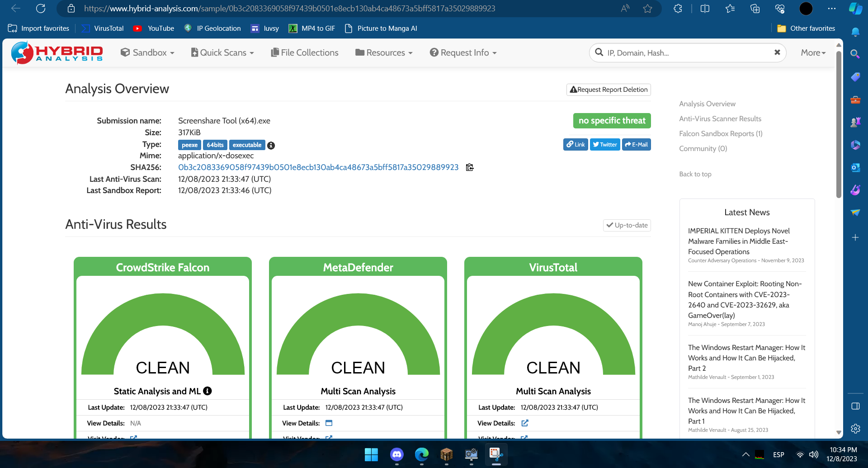Screen dimensions: 868x468
Task: Focus the IP, Domain, Hash search field
Action: pyautogui.click(x=687, y=52)
